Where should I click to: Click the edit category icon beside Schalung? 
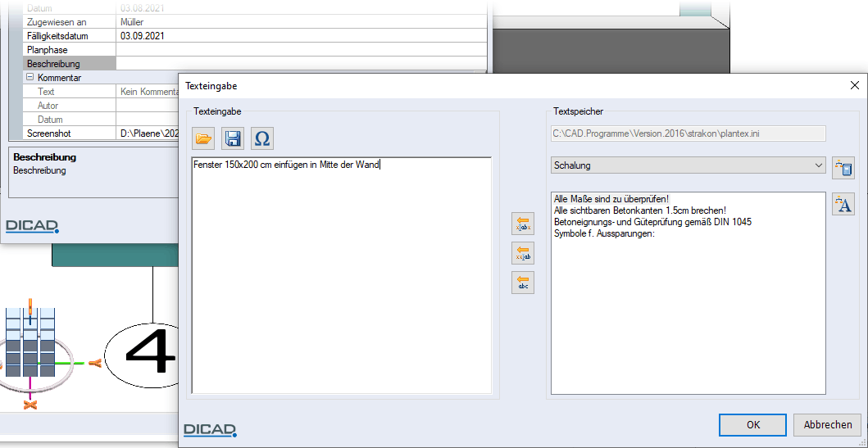coord(843,168)
